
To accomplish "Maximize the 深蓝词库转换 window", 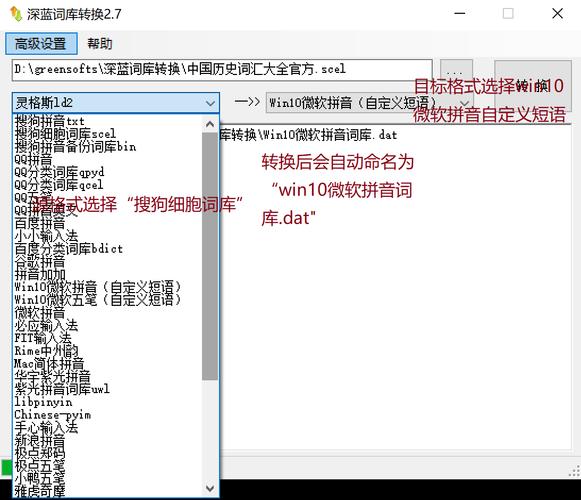I will pos(508,14).
